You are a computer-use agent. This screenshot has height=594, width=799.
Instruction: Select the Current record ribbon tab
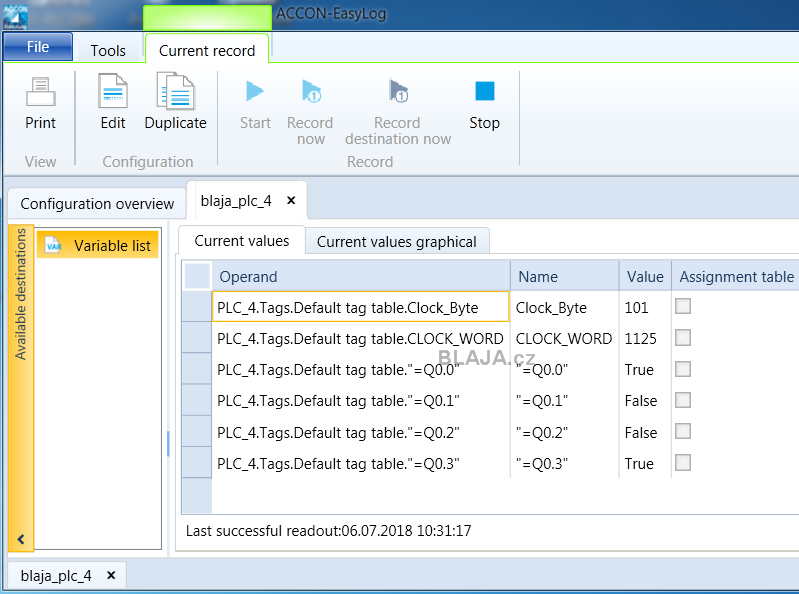click(207, 50)
